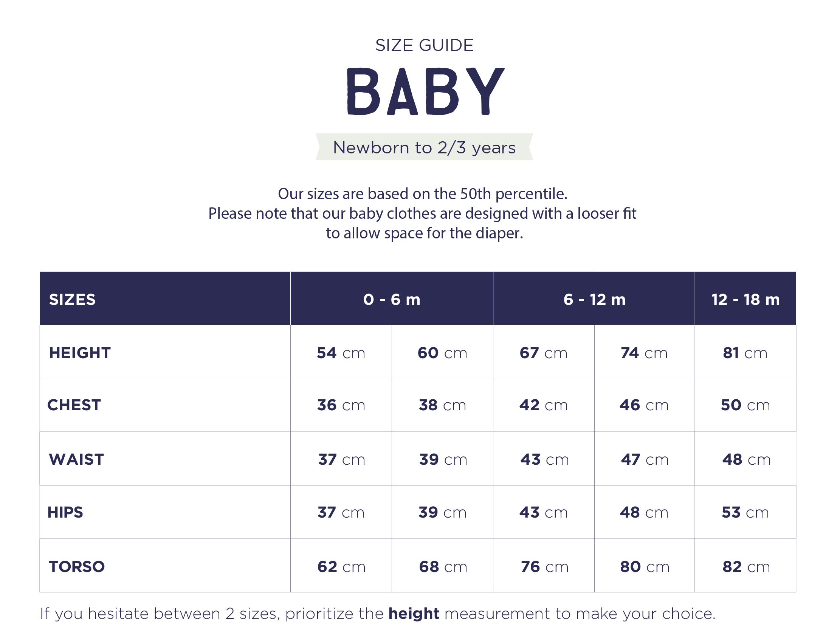Viewport: 840px width, 640px height.
Task: Select the Newborn to 2/3 years banner
Action: [x=424, y=147]
